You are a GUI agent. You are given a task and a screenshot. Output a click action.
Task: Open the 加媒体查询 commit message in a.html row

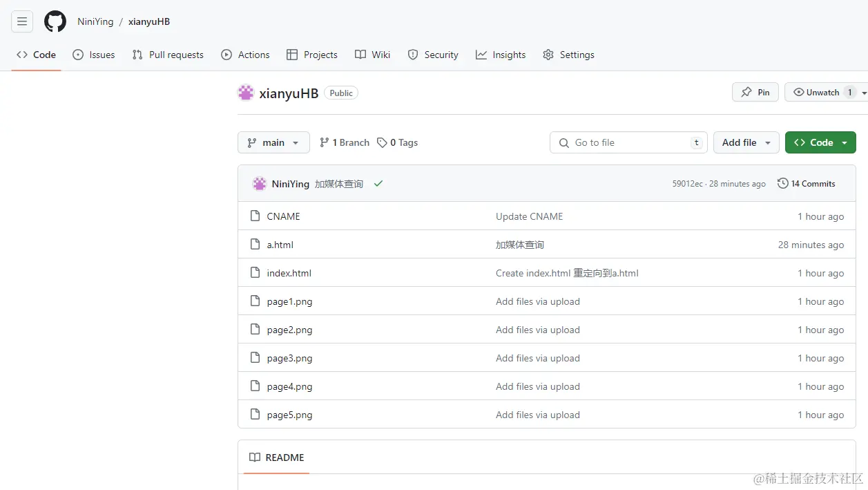pyautogui.click(x=520, y=245)
